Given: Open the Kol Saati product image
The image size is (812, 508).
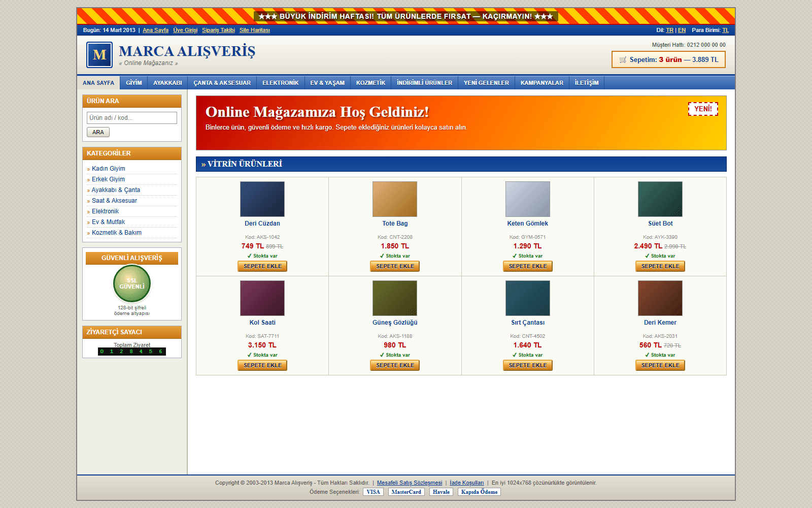Looking at the screenshot, I should pyautogui.click(x=262, y=298).
